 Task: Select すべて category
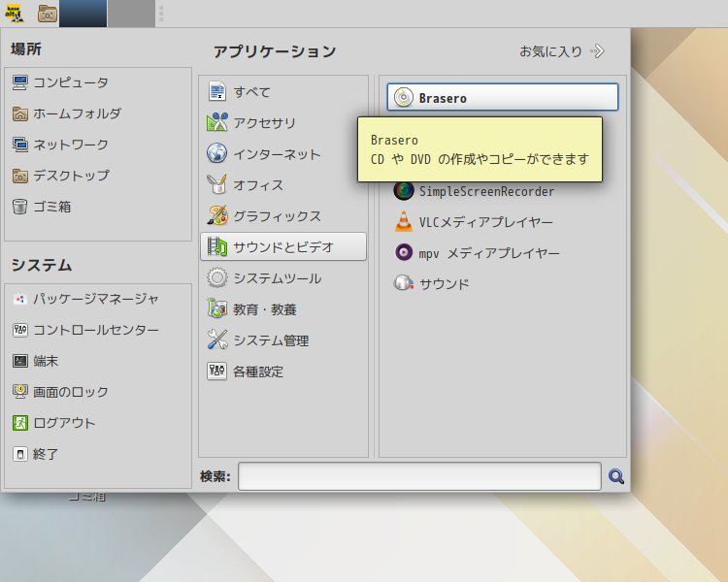click(283, 92)
